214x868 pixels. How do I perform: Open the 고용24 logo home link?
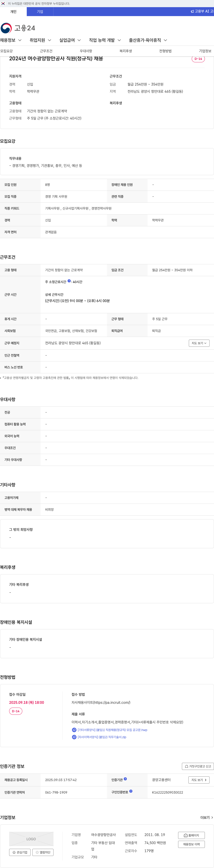coord(18,28)
